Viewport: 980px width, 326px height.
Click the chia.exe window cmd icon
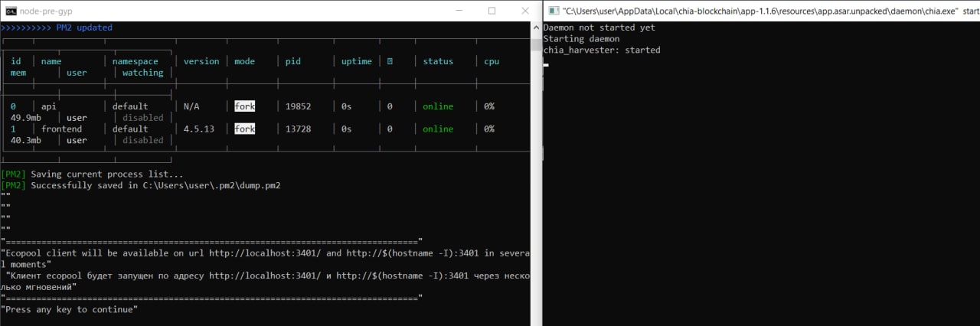click(553, 11)
